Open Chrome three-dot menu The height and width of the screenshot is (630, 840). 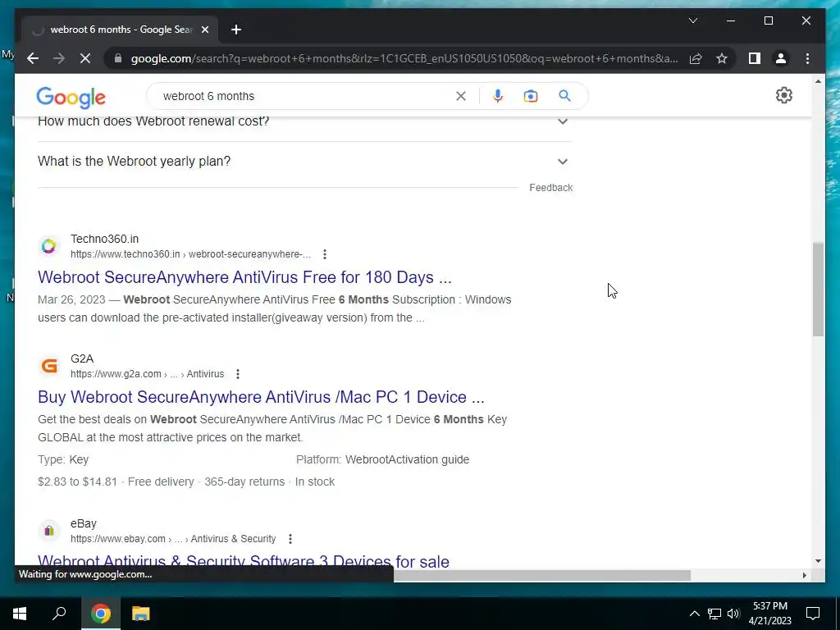point(807,58)
